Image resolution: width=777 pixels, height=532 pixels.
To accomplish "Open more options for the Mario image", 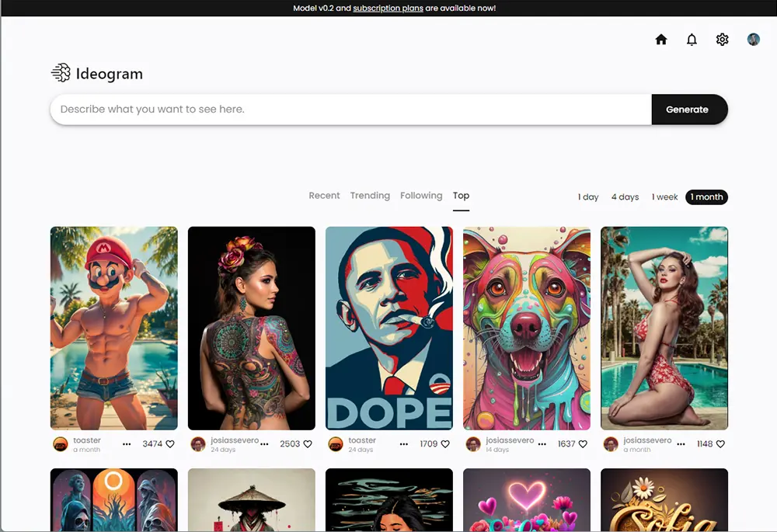I will [127, 443].
